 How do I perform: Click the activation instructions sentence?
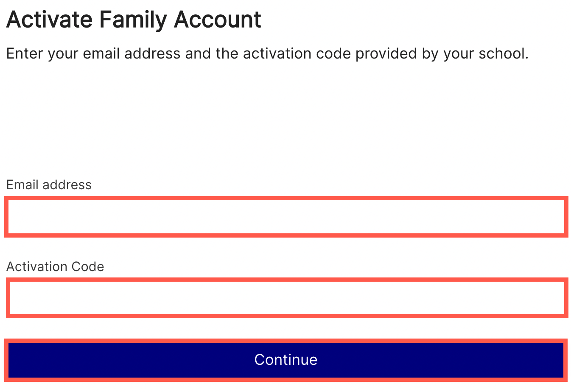pyautogui.click(x=267, y=54)
